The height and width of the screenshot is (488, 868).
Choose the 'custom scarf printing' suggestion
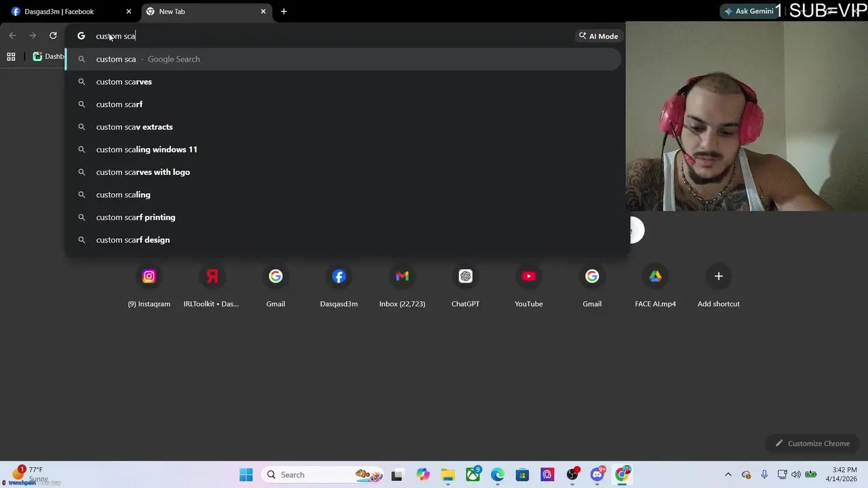tap(344, 217)
